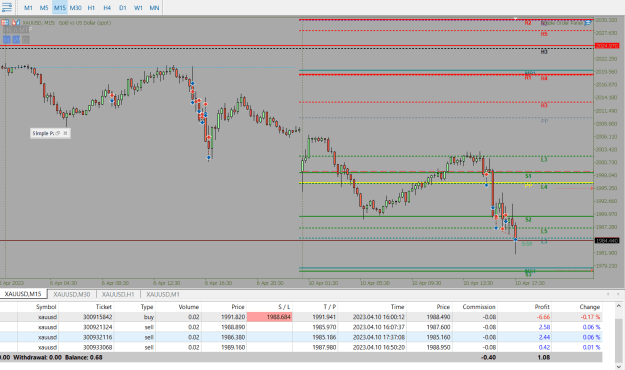Switch chart to D1 timeframe

point(123,8)
